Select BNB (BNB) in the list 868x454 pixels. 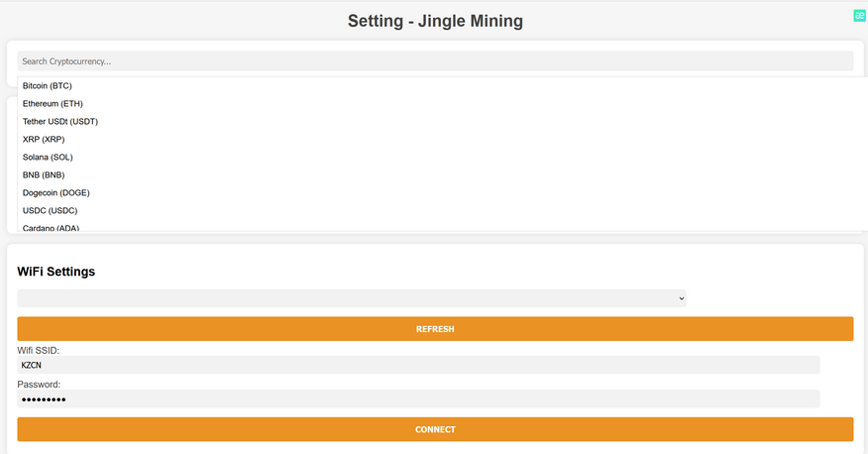[x=44, y=175]
